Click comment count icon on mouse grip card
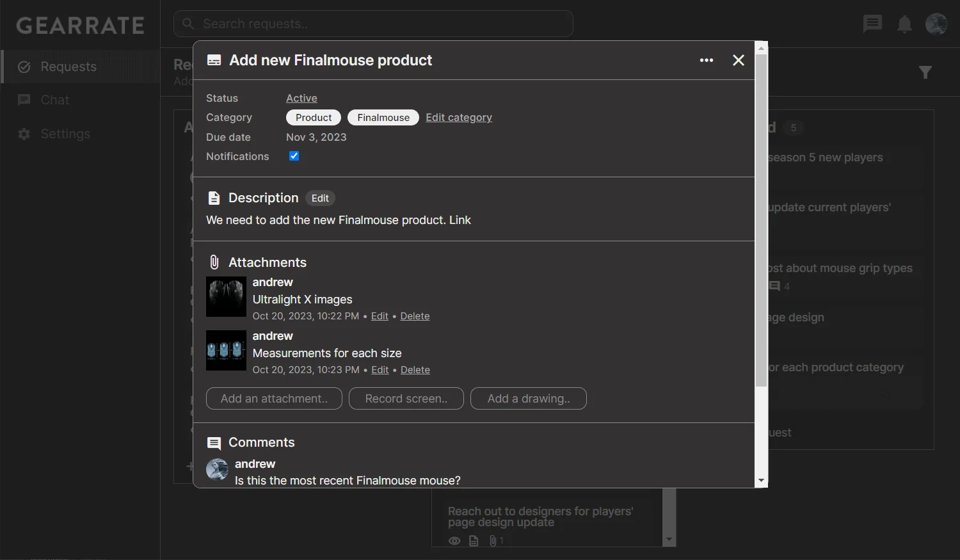 point(774,286)
